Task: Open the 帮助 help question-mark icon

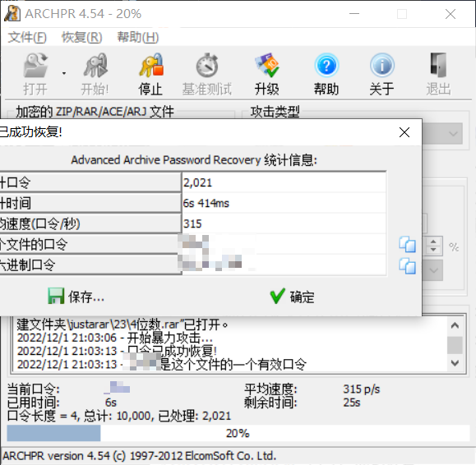Action: coord(326,65)
